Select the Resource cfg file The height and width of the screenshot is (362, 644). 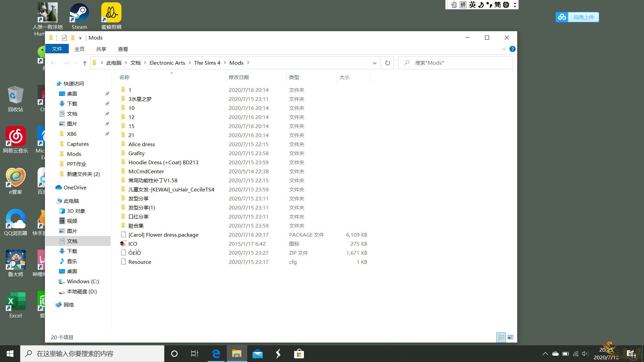click(x=140, y=262)
